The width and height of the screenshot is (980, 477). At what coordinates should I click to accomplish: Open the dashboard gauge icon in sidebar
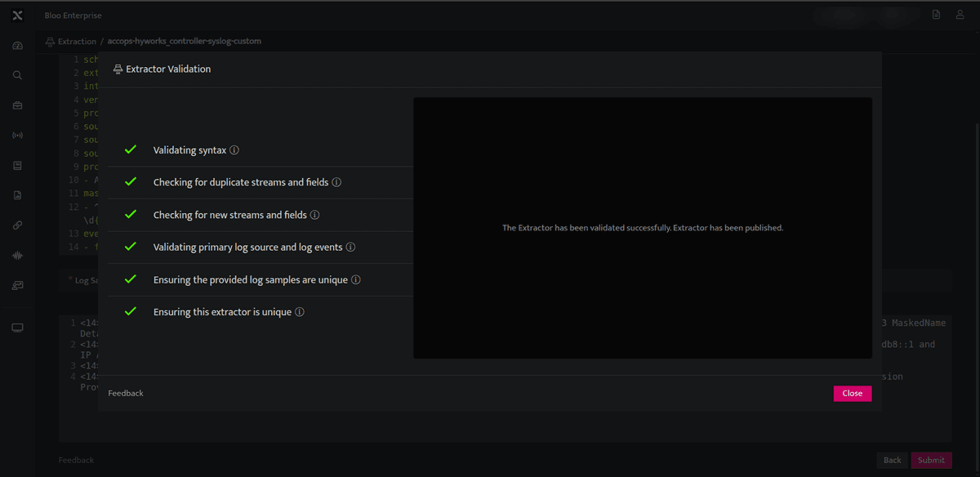[17, 45]
